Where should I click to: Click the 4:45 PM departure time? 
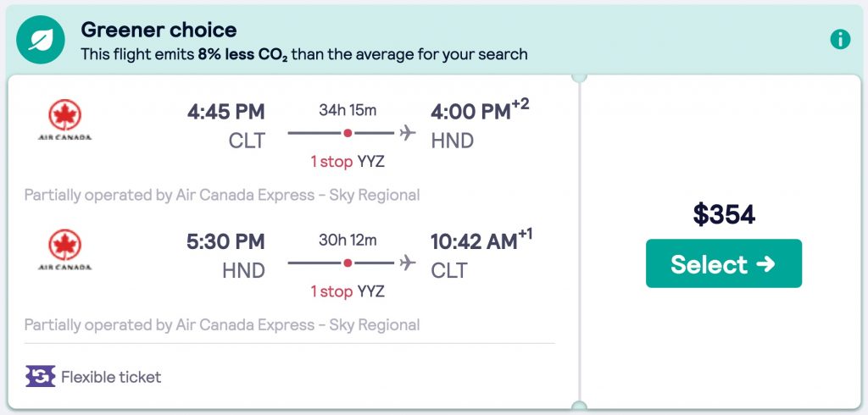pos(225,112)
